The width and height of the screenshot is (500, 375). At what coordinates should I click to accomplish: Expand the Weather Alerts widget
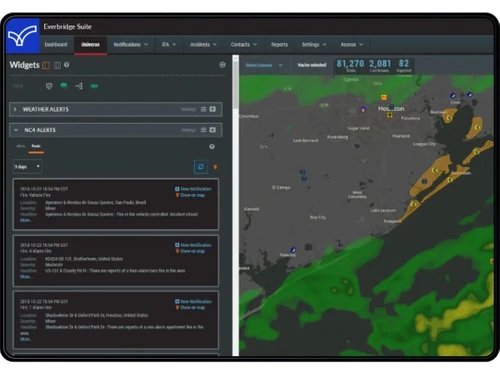click(15, 109)
